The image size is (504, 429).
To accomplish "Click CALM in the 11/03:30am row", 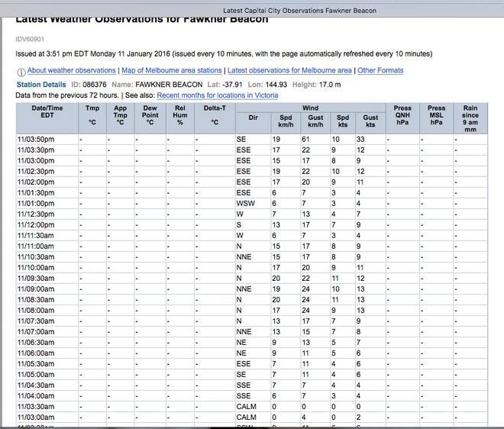I will (x=246, y=407).
